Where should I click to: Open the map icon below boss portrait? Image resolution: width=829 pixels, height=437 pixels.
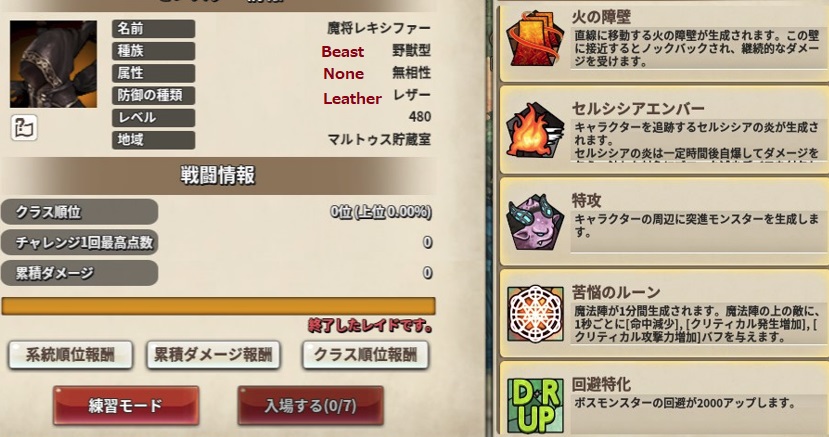coord(24,127)
